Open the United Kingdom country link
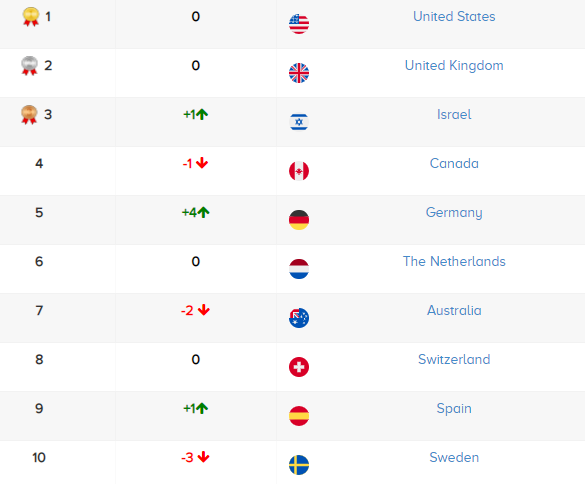Image resolution: width=585 pixels, height=484 pixels. [454, 65]
